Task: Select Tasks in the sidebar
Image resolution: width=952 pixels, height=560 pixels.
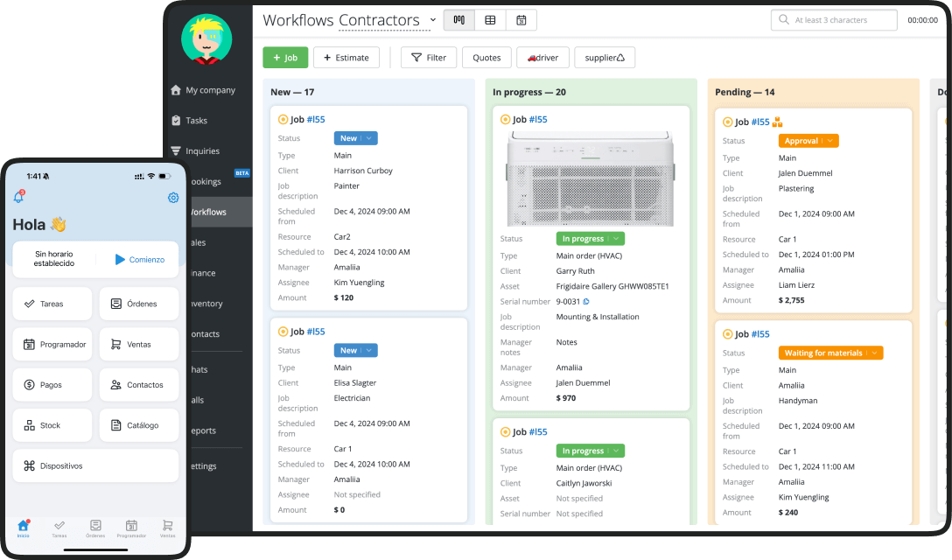Action: (x=202, y=120)
